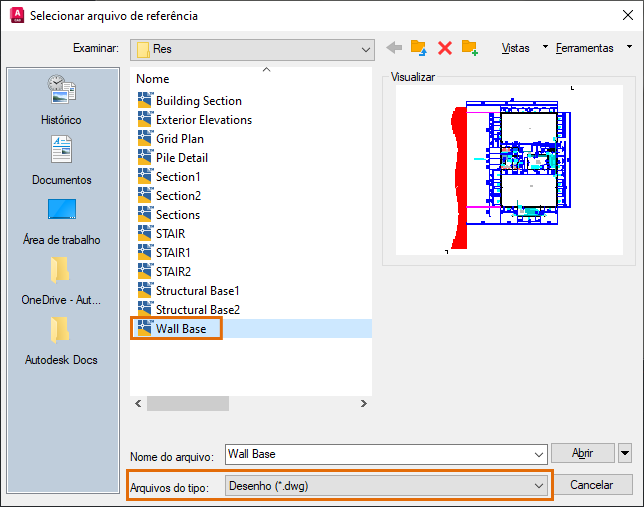This screenshot has height=507, width=644.
Task: Create a new folder
Action: point(469,48)
